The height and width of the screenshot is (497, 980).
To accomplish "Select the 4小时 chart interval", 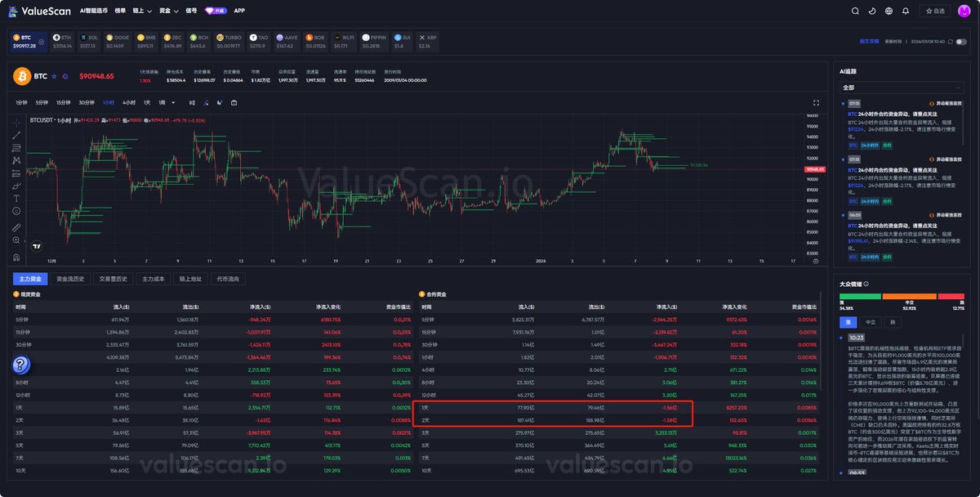I will (x=129, y=103).
